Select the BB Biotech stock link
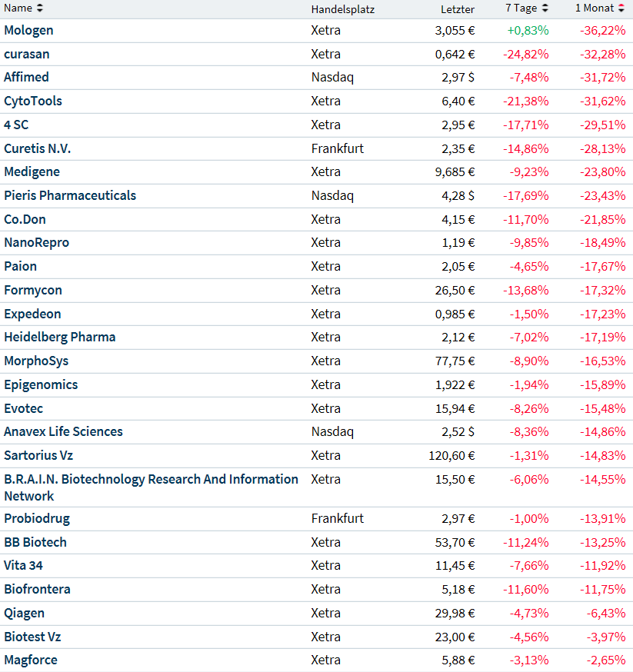Image resolution: width=633 pixels, height=672 pixels. click(35, 542)
